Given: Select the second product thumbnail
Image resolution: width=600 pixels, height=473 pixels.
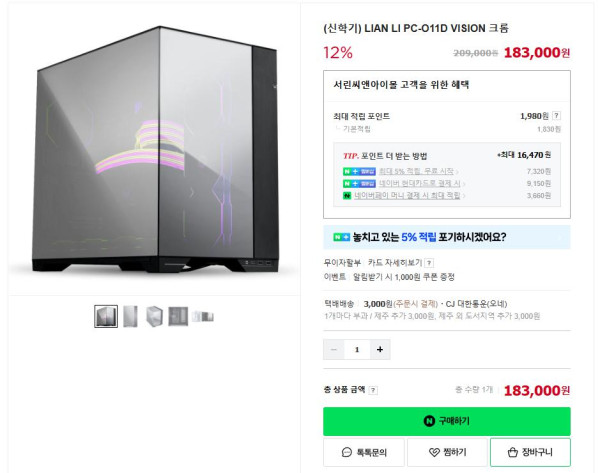Looking at the screenshot, I should coord(130,316).
